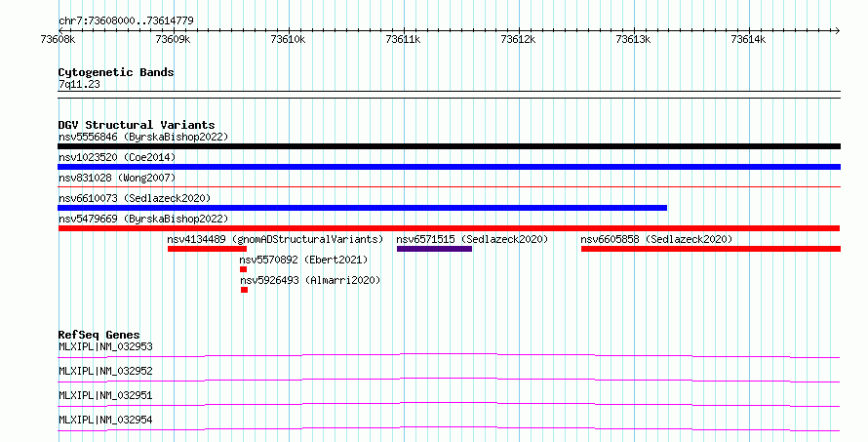Click the small red nsv5570892 Ebert2021 marker
Viewport: 868px width, 442px height.
pyautogui.click(x=243, y=269)
